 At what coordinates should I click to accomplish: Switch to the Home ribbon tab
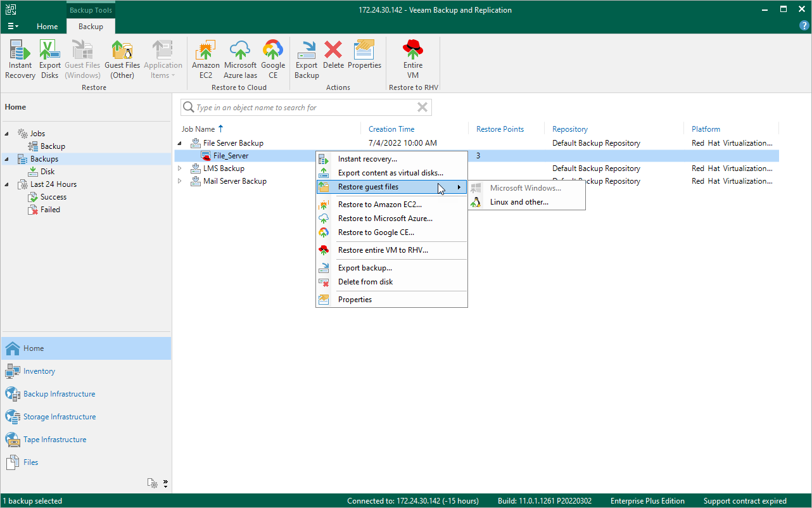pyautogui.click(x=48, y=27)
